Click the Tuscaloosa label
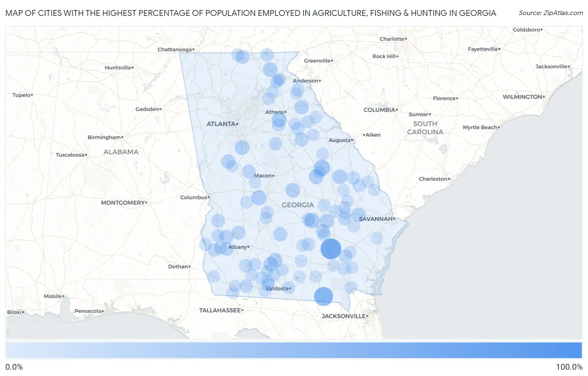The image size is (588, 376). [x=70, y=155]
